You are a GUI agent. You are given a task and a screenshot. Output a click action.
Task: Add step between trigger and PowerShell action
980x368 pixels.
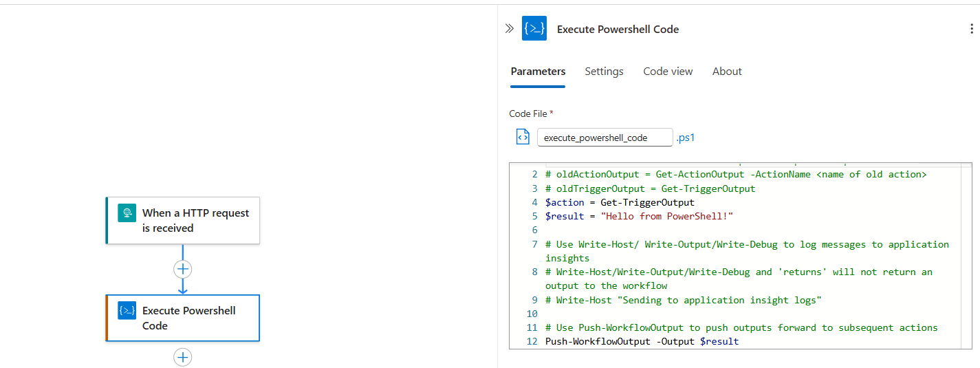(x=182, y=269)
